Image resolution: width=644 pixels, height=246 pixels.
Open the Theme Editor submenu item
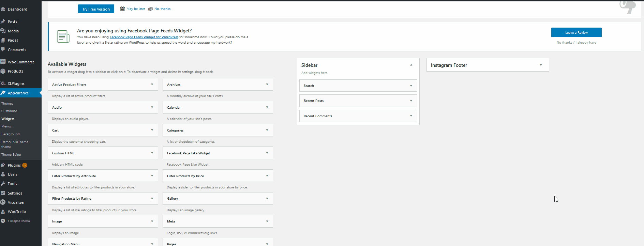pyautogui.click(x=11, y=155)
